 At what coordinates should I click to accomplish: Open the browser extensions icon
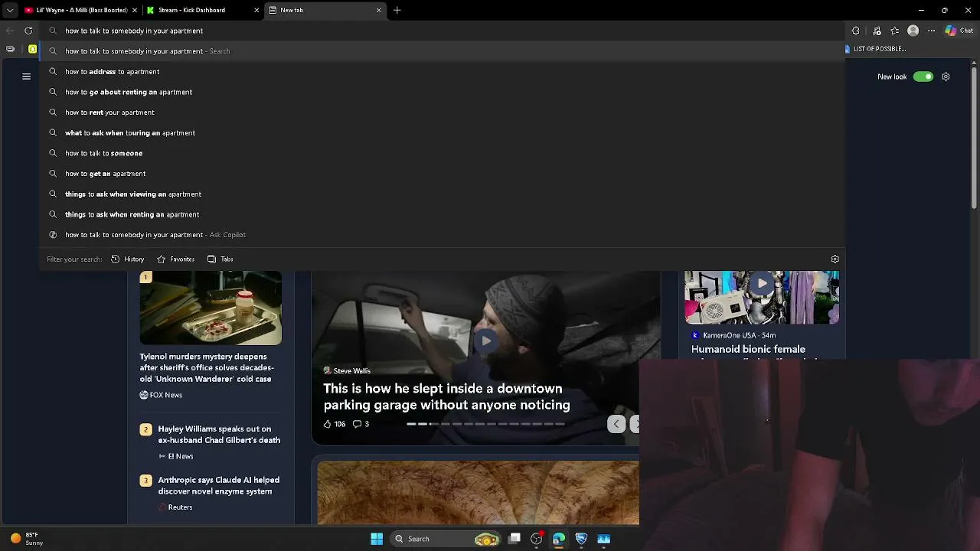856,31
